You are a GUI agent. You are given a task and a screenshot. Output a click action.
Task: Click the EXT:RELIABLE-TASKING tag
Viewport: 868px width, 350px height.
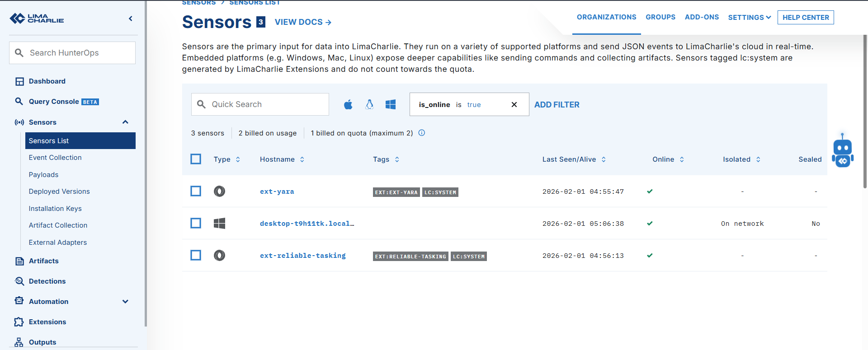410,257
